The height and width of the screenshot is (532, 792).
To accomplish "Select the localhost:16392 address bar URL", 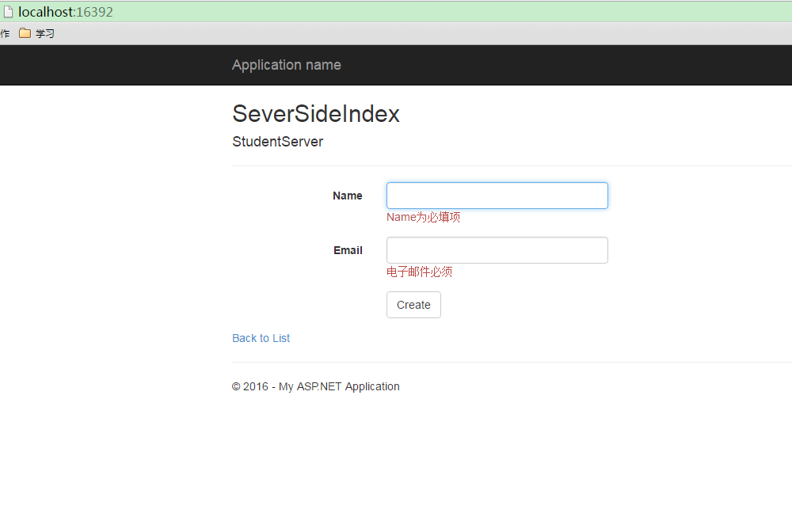I will [66, 12].
